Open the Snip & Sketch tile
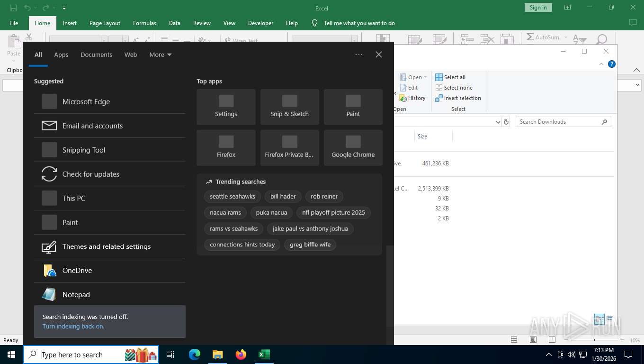 tap(289, 107)
